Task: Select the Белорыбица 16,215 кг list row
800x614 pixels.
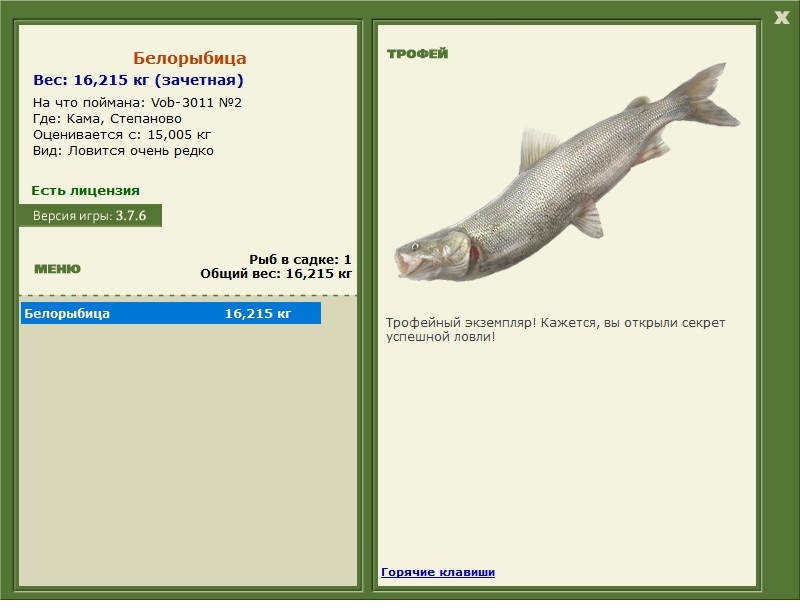Action: coord(171,313)
